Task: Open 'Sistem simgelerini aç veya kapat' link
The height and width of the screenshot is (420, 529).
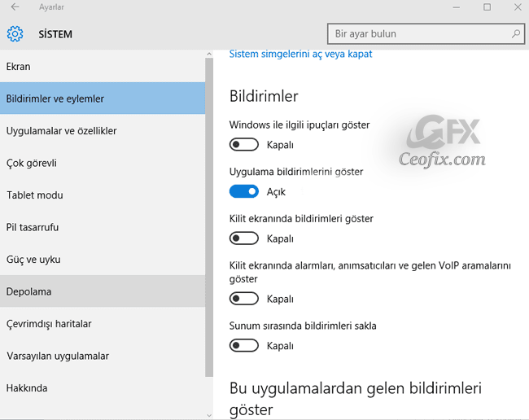Action: click(x=300, y=54)
